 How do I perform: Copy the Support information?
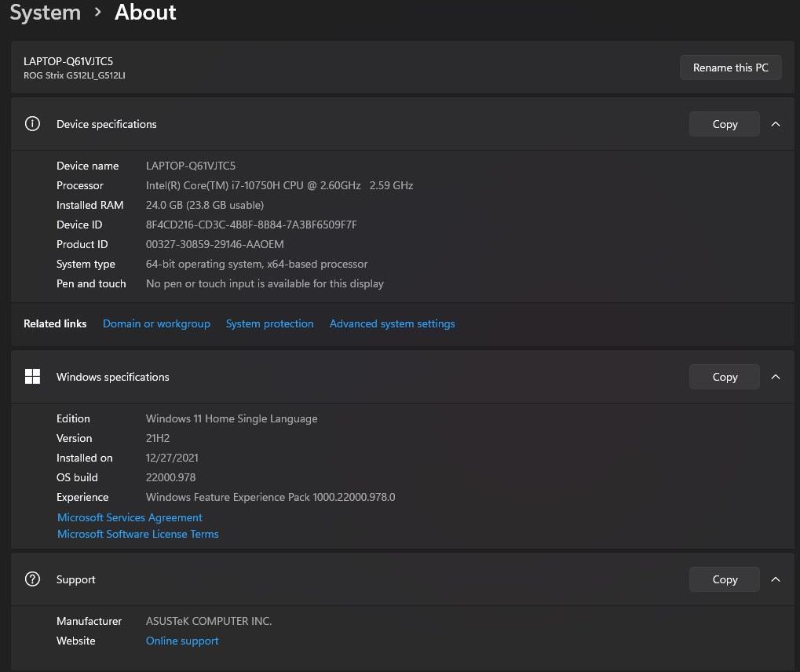[x=724, y=579]
